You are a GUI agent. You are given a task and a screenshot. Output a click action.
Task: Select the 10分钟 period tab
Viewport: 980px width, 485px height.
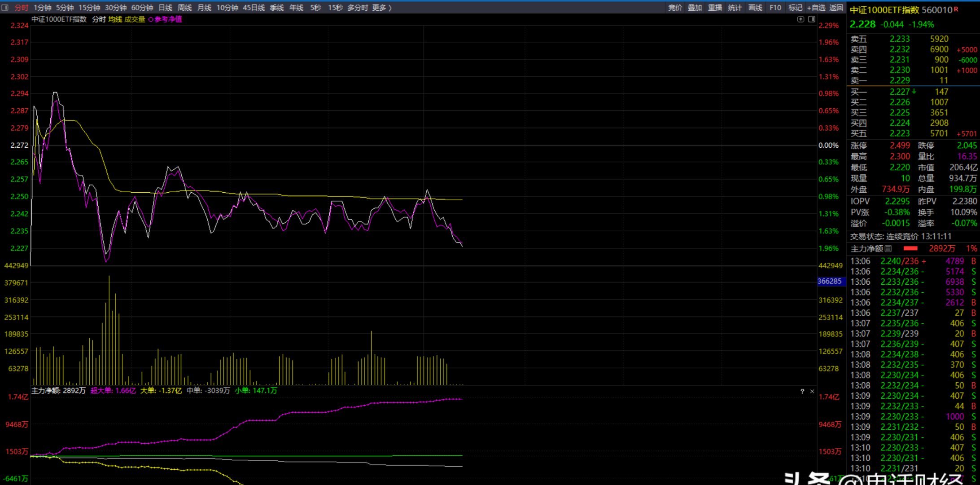(227, 8)
